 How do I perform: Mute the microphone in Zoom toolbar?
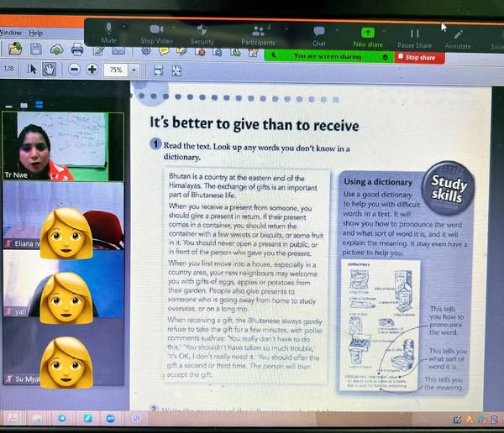click(x=109, y=32)
